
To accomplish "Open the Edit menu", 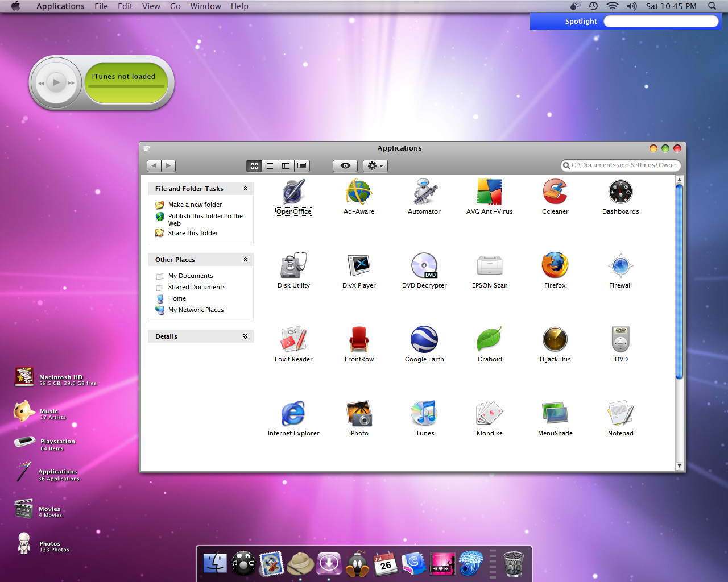I will pos(125,6).
